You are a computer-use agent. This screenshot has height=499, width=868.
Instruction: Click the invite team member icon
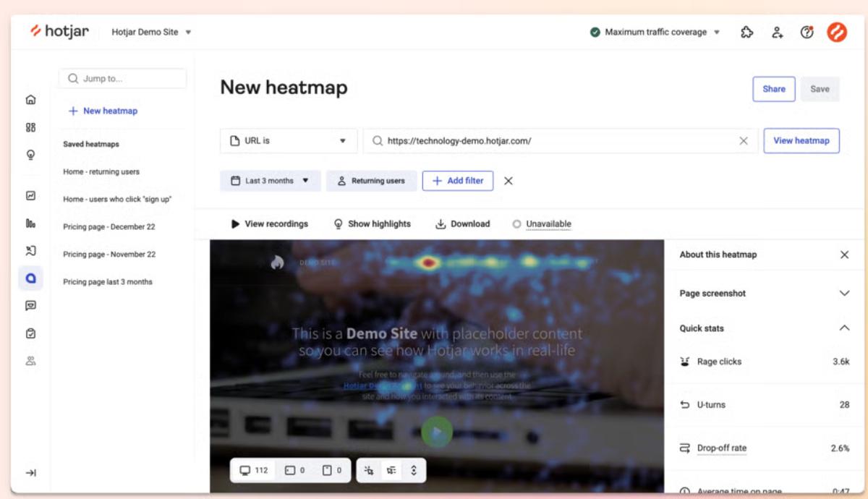coord(778,32)
